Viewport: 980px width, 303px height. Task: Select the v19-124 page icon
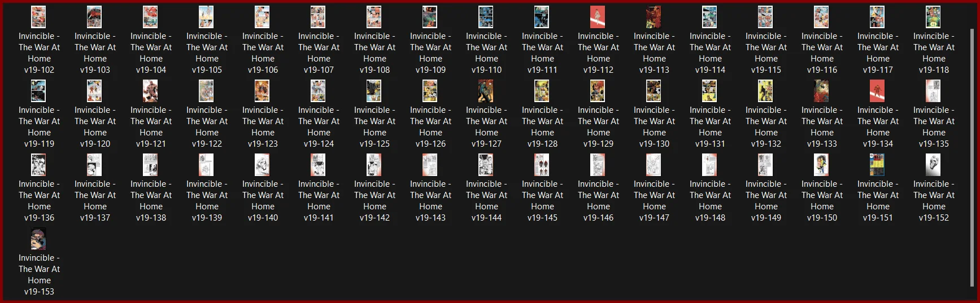coord(318,91)
